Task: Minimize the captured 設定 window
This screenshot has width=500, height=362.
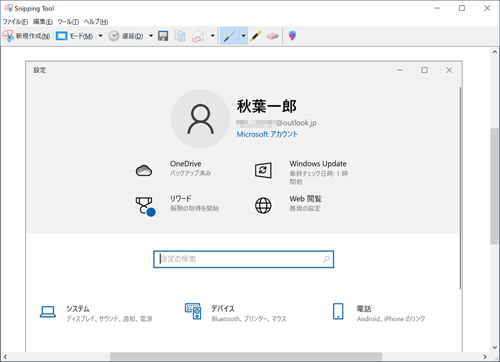Action: 400,70
